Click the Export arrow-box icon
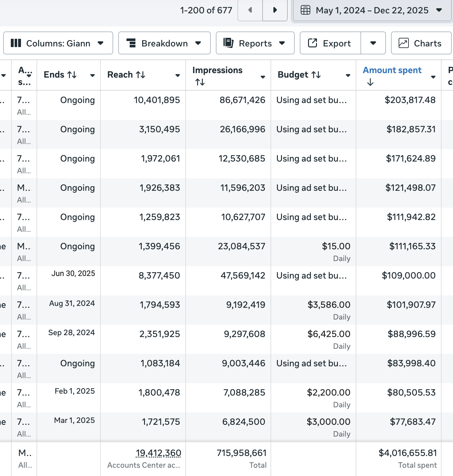 312,43
